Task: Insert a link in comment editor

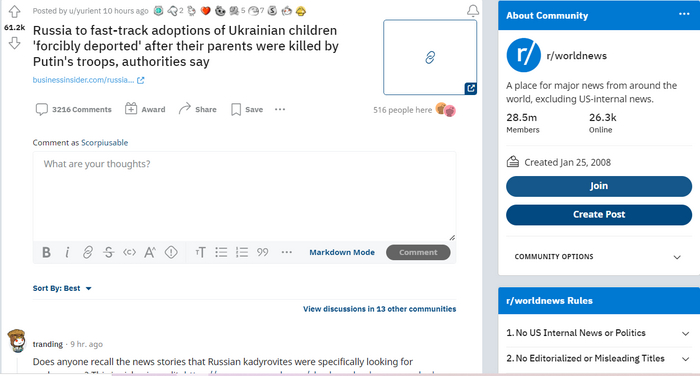Action: point(88,252)
